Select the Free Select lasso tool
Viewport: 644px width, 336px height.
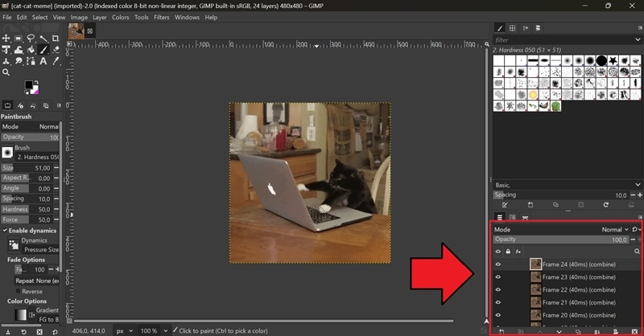pyautogui.click(x=31, y=38)
